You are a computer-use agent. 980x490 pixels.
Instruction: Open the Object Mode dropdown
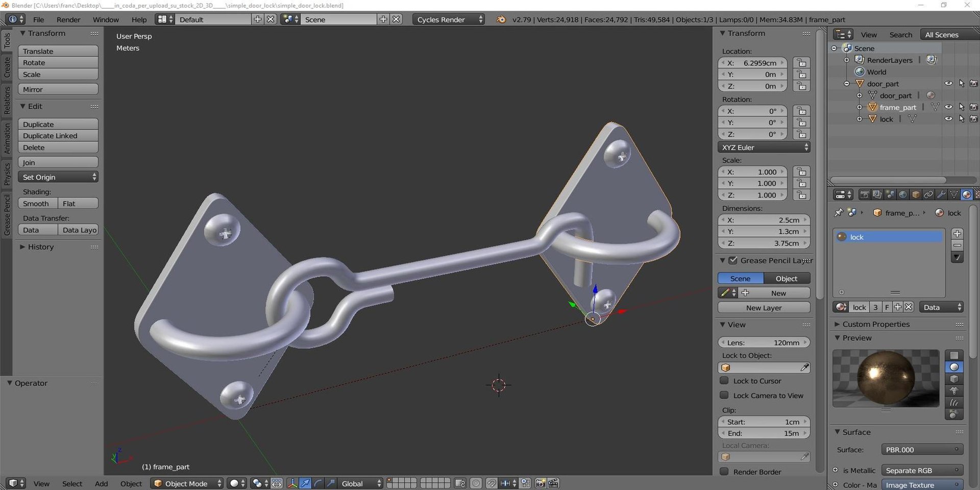pyautogui.click(x=187, y=483)
